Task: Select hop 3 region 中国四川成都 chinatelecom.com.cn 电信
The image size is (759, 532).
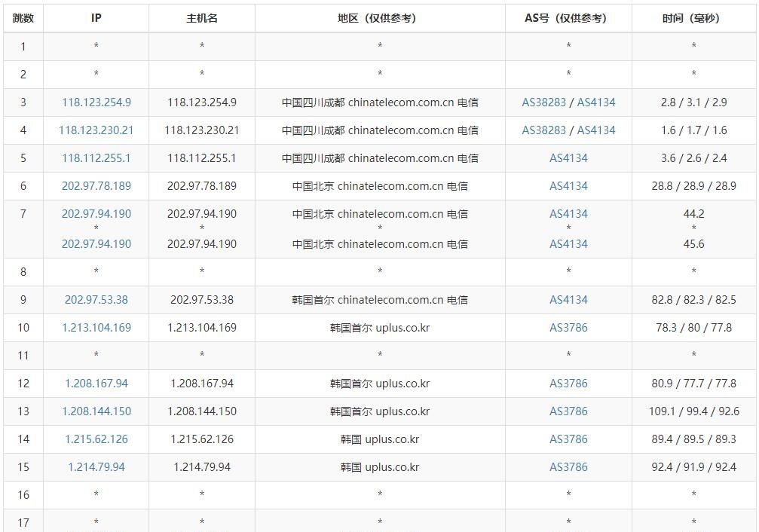Action: 380,102
